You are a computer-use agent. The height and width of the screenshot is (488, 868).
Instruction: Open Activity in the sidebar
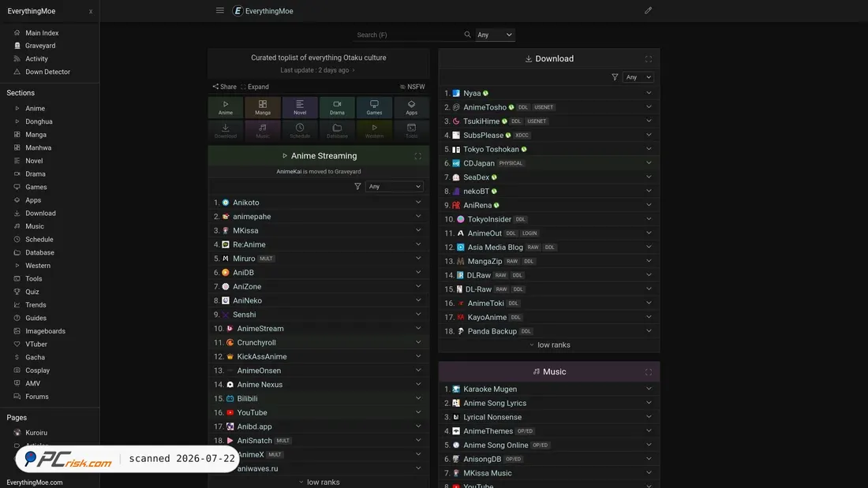point(36,58)
